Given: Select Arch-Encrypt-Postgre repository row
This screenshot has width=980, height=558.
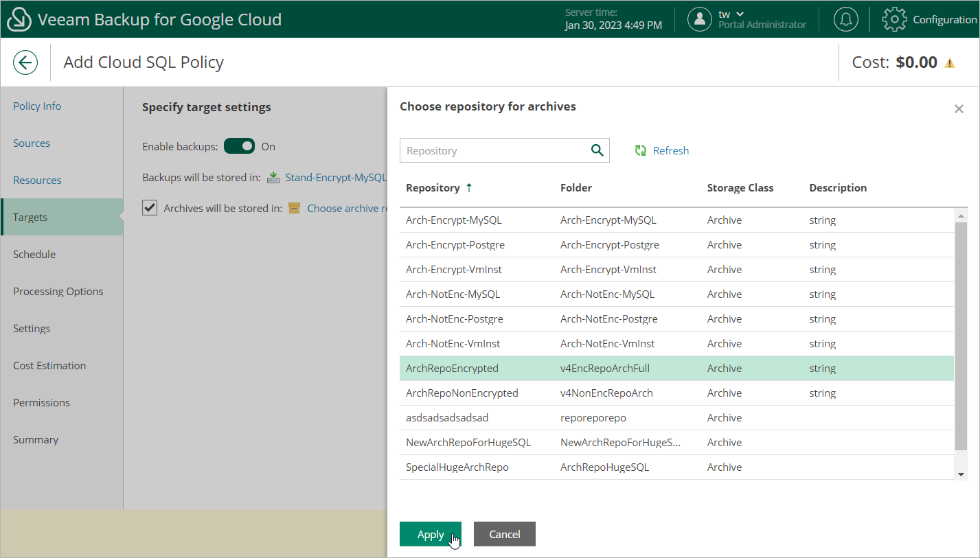Looking at the screenshot, I should coord(676,245).
